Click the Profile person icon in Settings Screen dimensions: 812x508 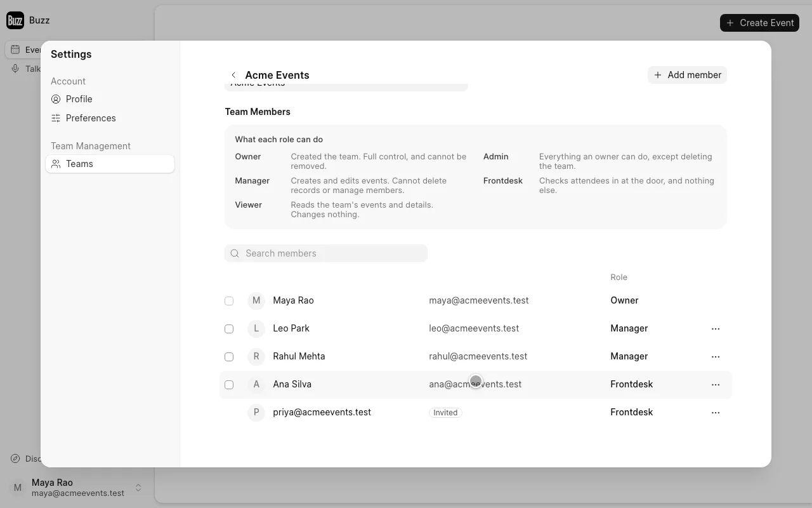(56, 99)
